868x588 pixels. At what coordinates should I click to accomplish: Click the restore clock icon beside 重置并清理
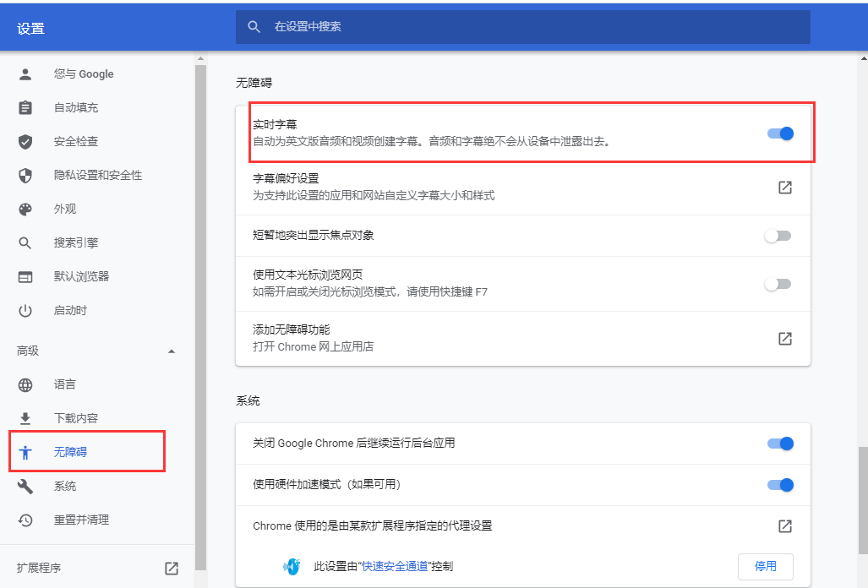pos(25,520)
